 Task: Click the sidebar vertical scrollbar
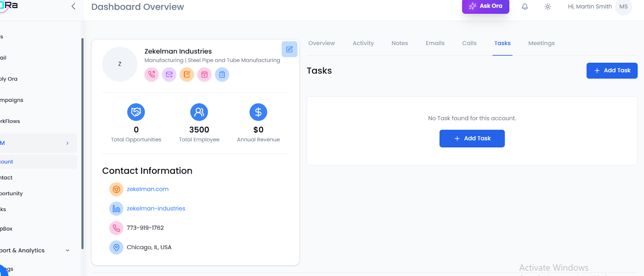83,141
